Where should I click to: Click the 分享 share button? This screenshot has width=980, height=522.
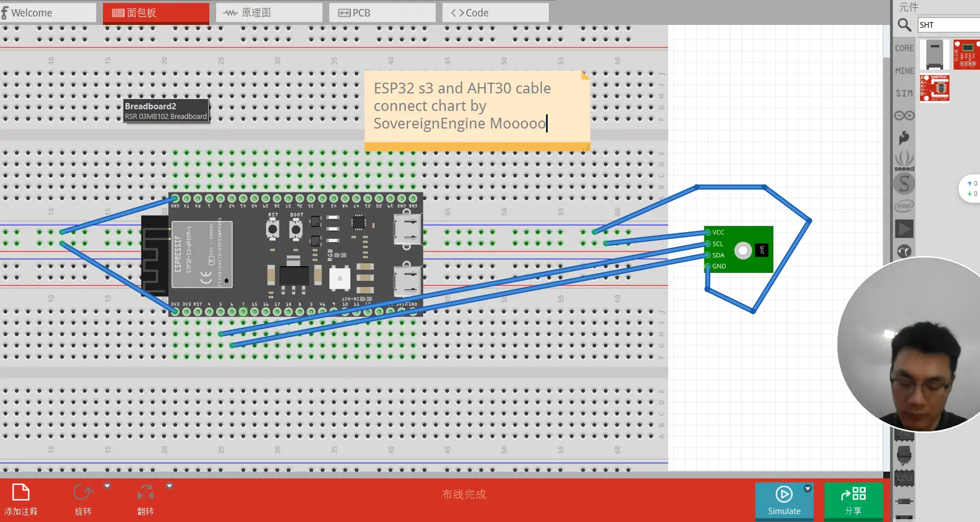[853, 500]
